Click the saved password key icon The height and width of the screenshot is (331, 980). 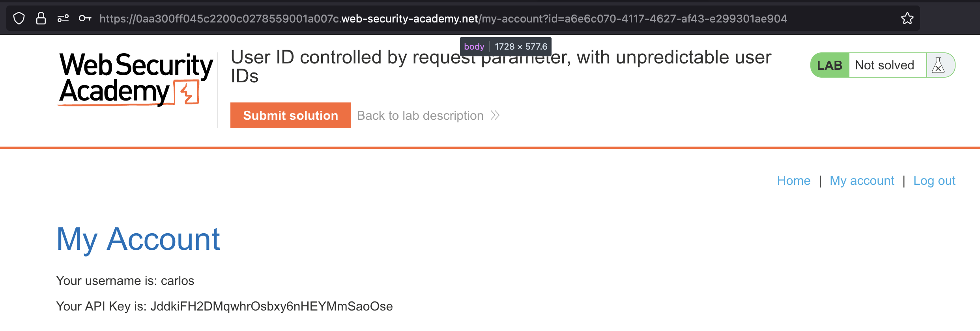(85, 19)
